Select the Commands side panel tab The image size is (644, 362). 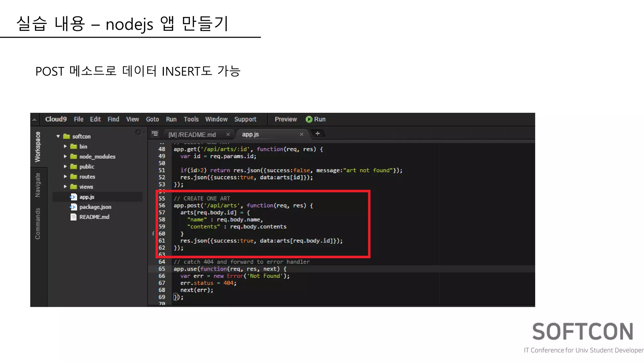[x=38, y=224]
